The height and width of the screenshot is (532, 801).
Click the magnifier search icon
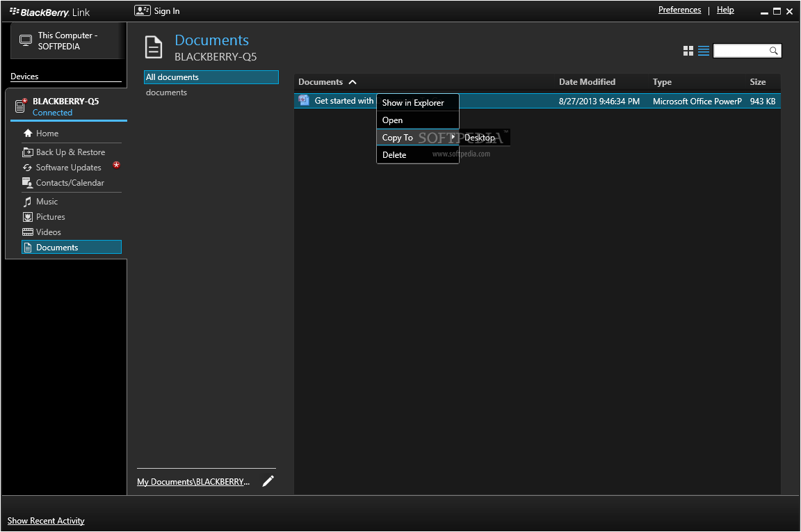point(773,51)
